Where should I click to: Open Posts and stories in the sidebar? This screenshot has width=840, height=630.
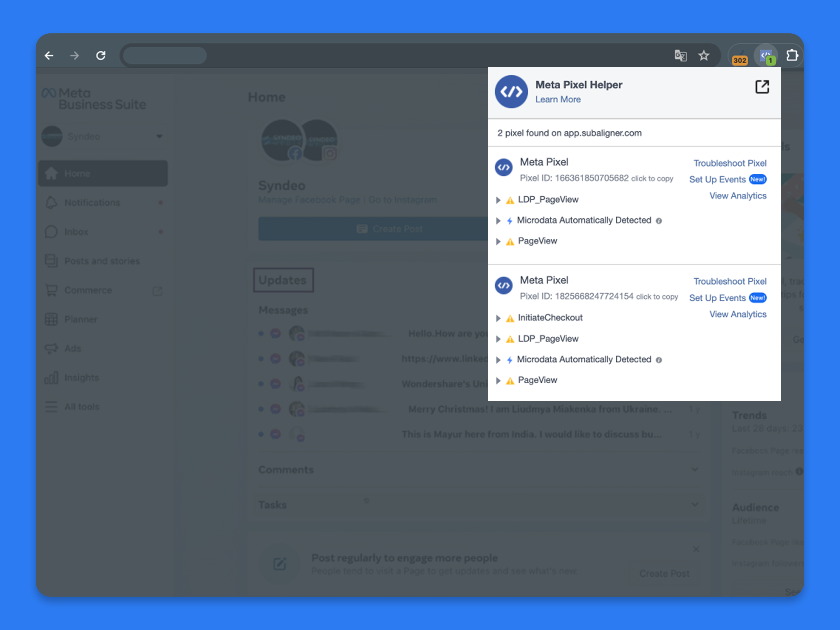click(x=103, y=261)
